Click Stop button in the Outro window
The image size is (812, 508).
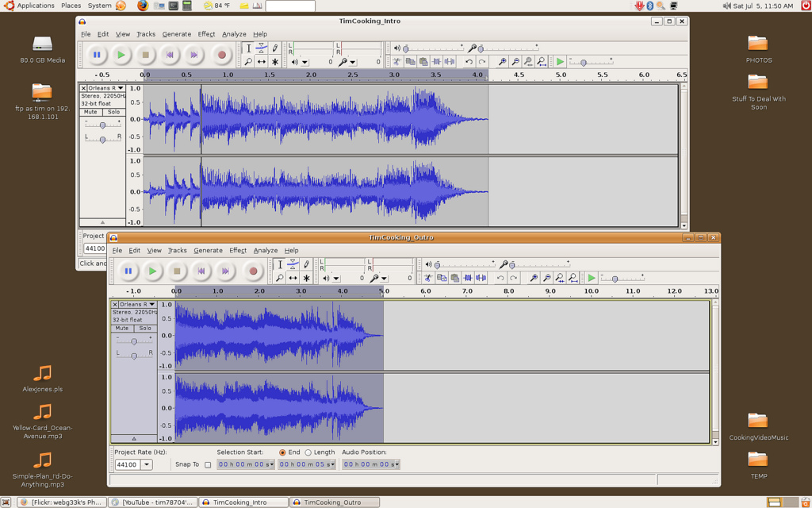pyautogui.click(x=177, y=271)
